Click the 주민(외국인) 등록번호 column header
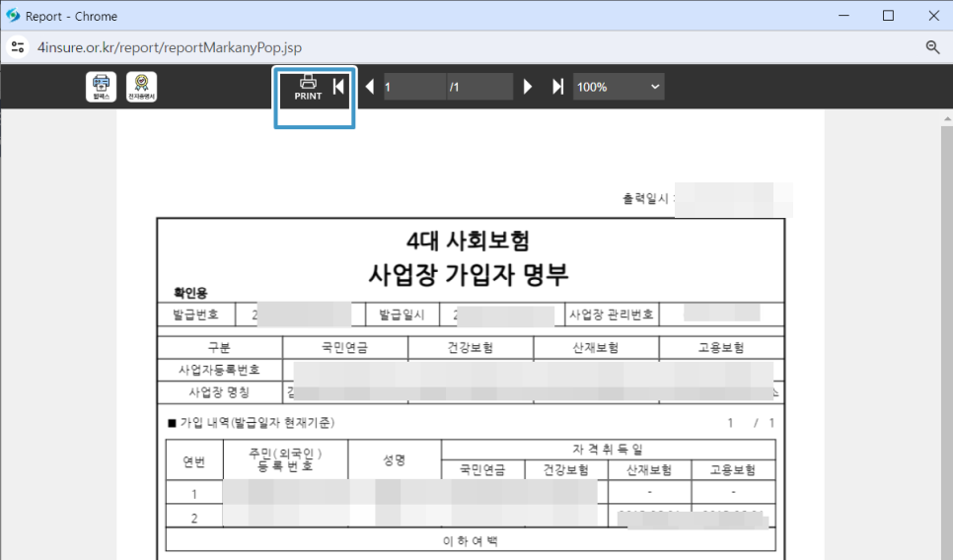953x560 pixels. click(x=285, y=459)
